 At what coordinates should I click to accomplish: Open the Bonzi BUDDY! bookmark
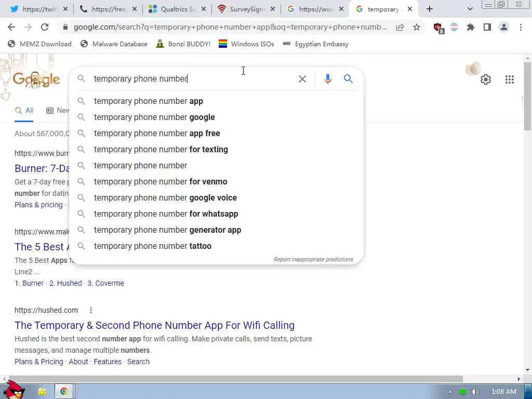tap(183, 44)
